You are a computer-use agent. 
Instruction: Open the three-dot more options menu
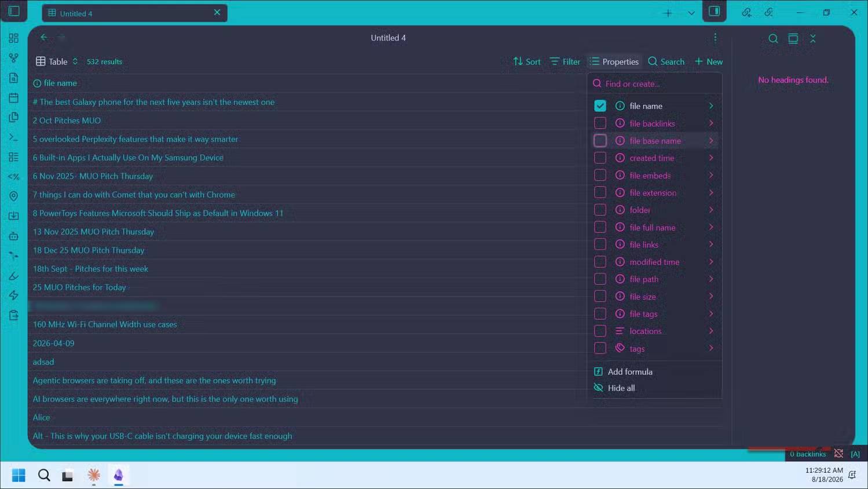pos(715,38)
